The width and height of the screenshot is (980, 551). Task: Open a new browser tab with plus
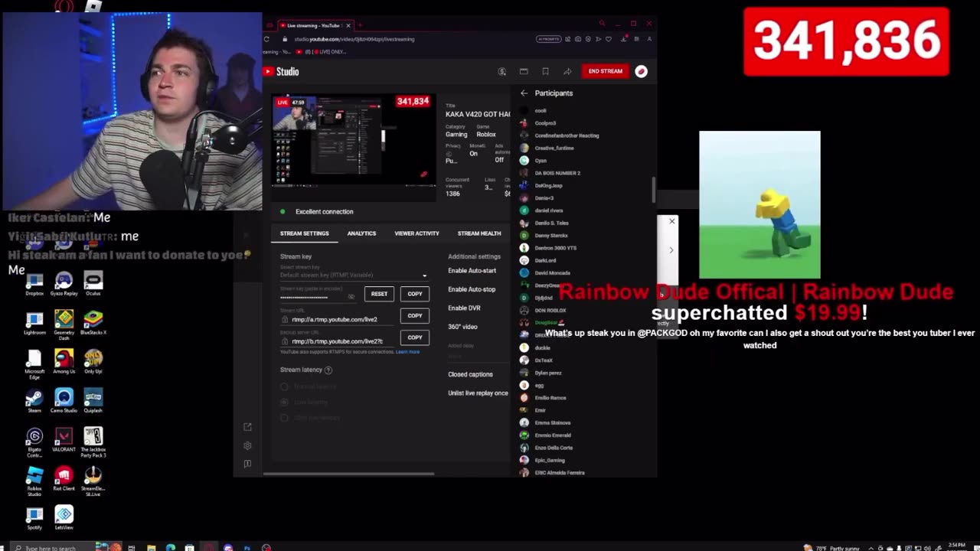coord(360,25)
